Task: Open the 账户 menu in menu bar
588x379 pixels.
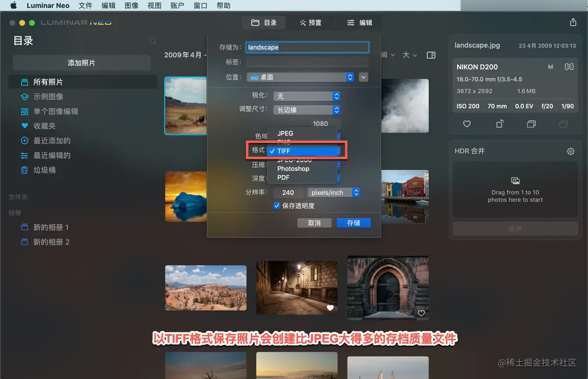Action: tap(177, 6)
